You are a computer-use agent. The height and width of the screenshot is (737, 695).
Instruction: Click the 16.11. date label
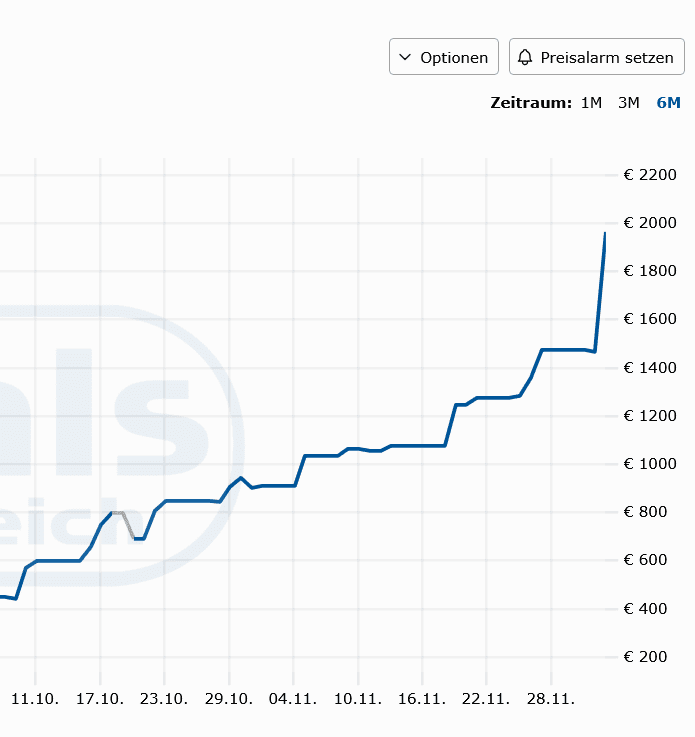[x=422, y=699]
